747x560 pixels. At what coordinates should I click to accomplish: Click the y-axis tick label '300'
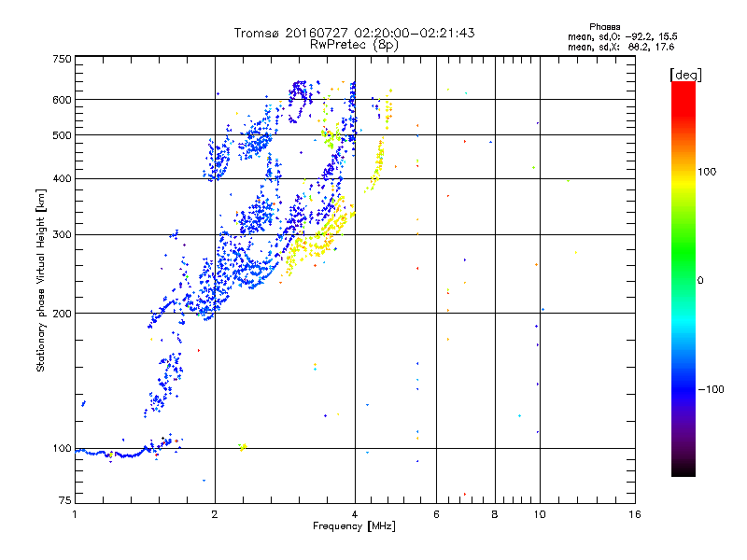pyautogui.click(x=62, y=234)
